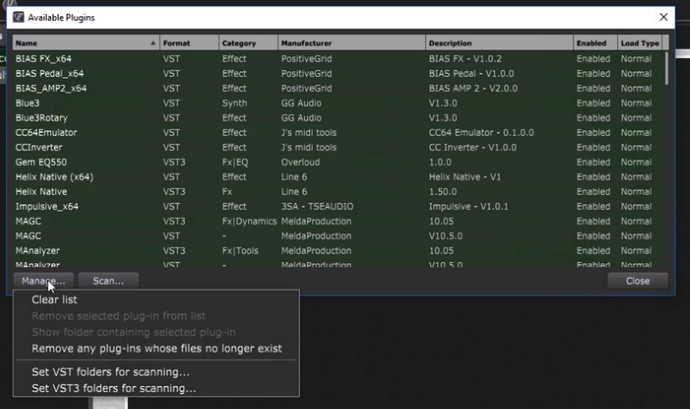Sort list by Name column header
This screenshot has height=409, width=690.
click(86, 43)
